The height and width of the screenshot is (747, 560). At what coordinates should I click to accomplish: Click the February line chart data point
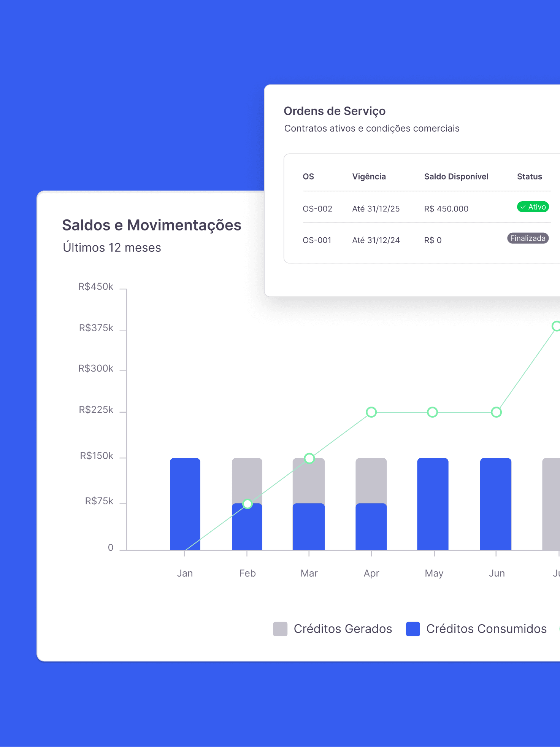click(x=247, y=504)
